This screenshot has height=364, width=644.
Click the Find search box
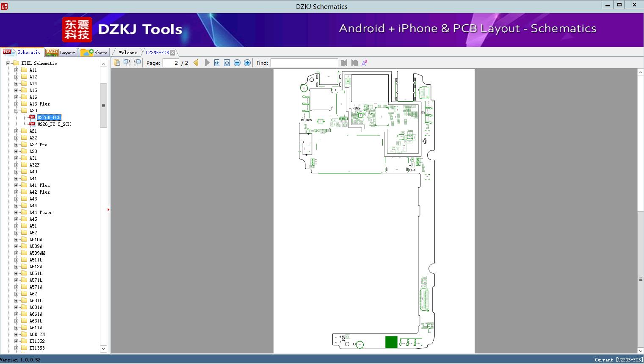304,63
